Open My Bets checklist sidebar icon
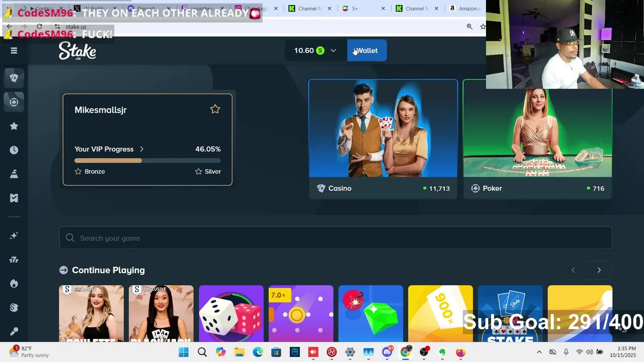The width and height of the screenshot is (644, 362). point(14,198)
